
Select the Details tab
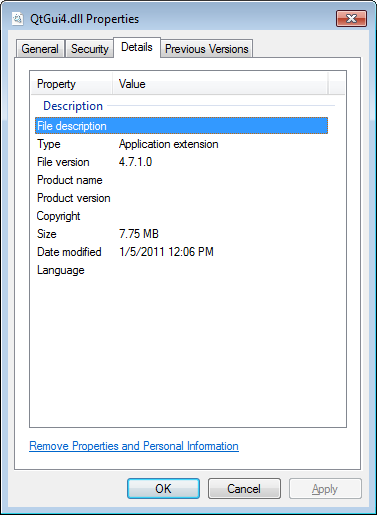tap(137, 47)
